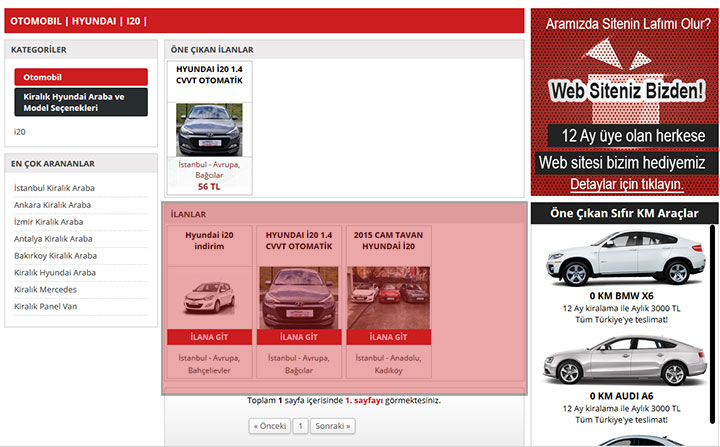Select the i20 category link
Viewport: 720px width, 447px height.
(x=20, y=132)
